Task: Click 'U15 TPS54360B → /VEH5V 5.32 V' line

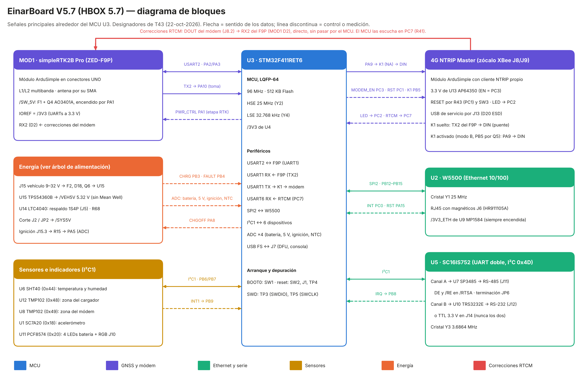Action: pos(71,197)
